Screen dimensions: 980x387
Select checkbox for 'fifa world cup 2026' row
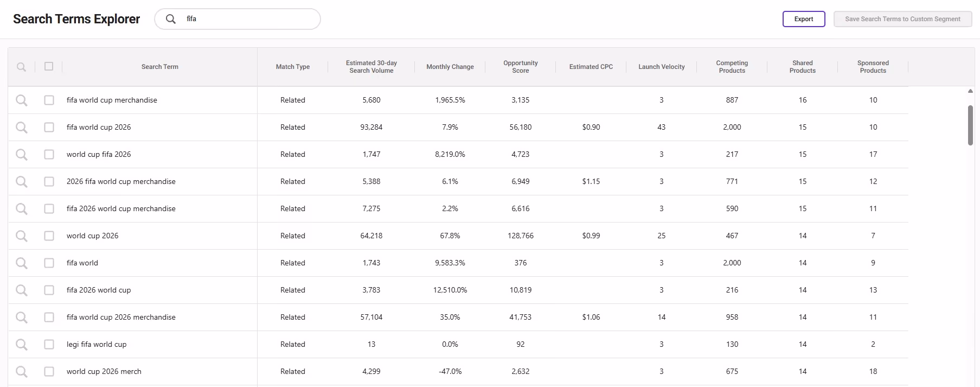[x=49, y=127]
